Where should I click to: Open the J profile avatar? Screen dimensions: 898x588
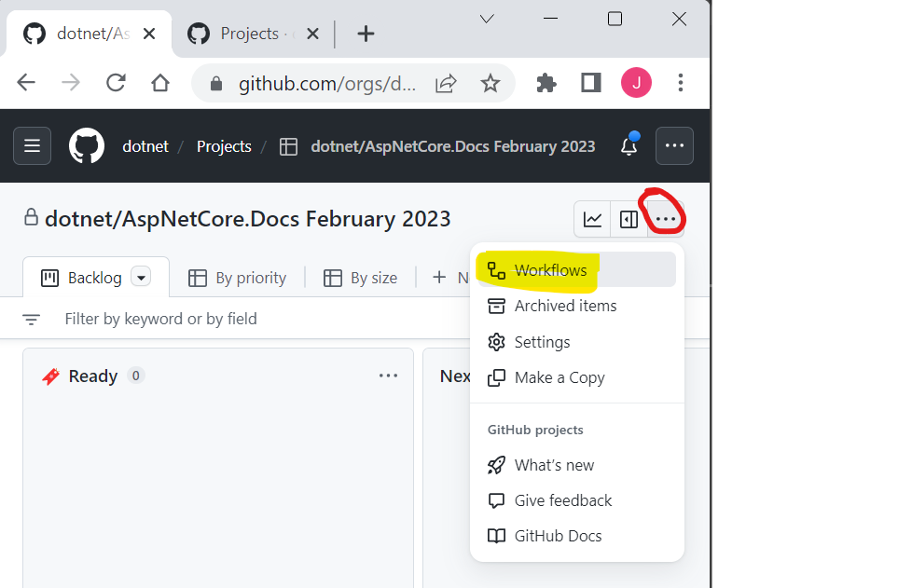tap(636, 82)
